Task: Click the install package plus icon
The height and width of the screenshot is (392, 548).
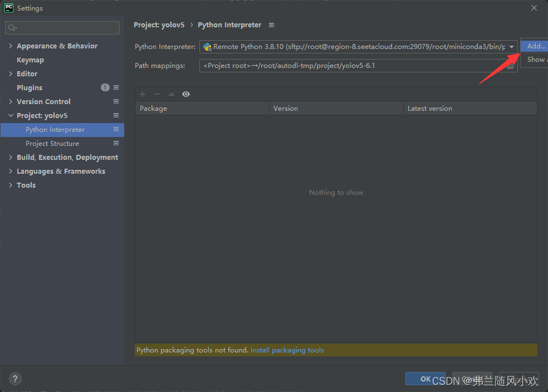Action: coord(143,94)
